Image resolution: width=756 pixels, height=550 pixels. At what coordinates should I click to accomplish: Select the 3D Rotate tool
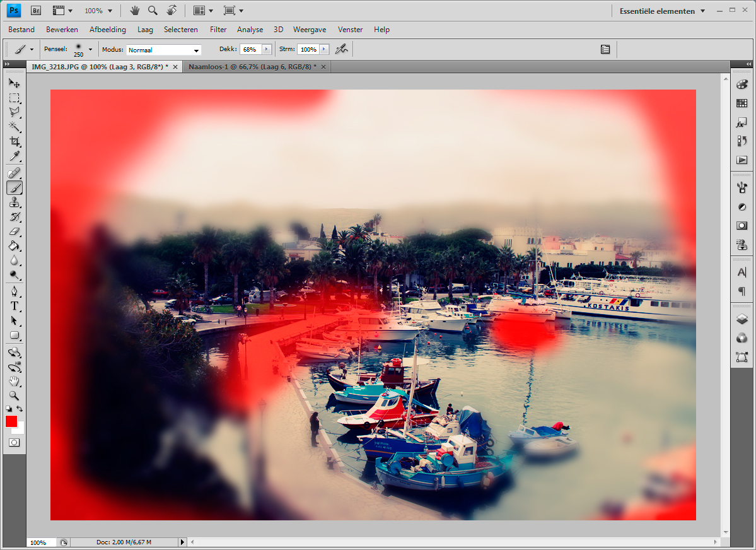click(15, 352)
